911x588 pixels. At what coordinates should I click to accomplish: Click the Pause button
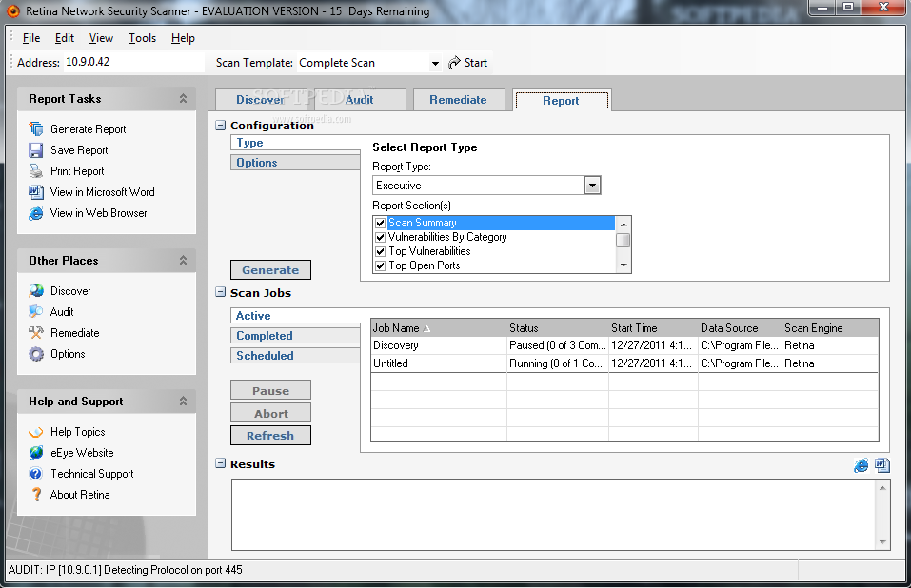[270, 391]
